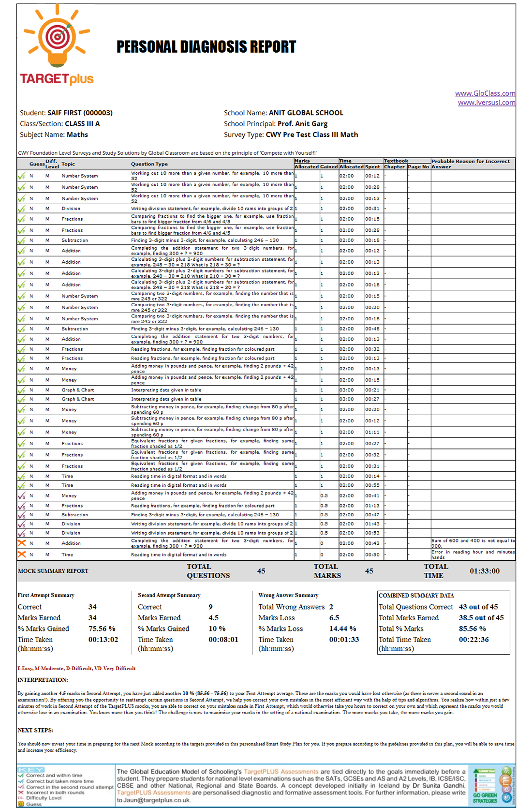The height and width of the screenshot is (808, 532).
Task: Select the survey type 'CWY Pre Test Class III Math'
Action: click(x=312, y=135)
